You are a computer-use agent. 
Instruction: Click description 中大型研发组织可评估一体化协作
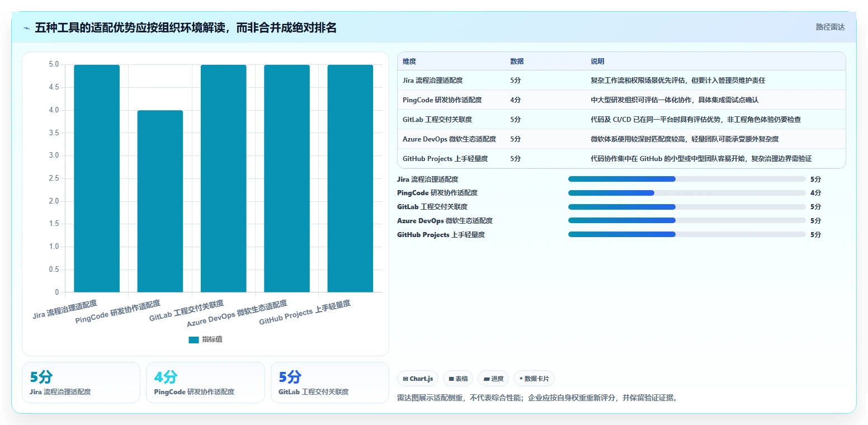pos(674,100)
